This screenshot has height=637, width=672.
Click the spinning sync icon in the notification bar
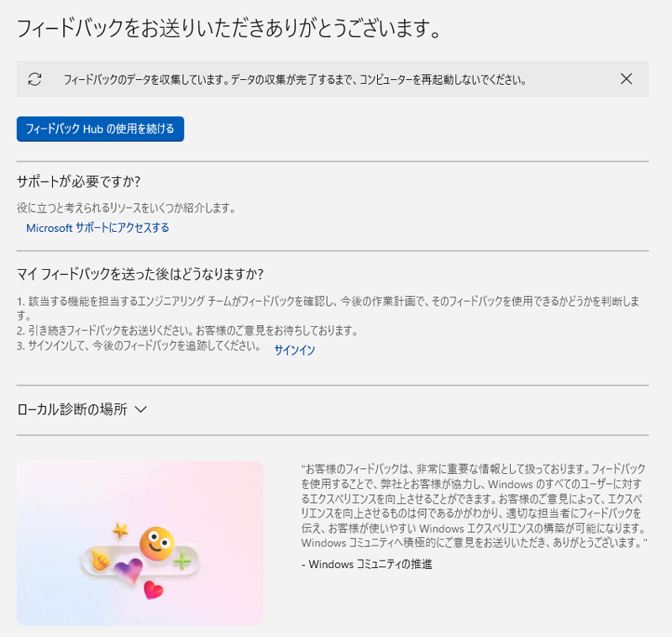[x=34, y=80]
